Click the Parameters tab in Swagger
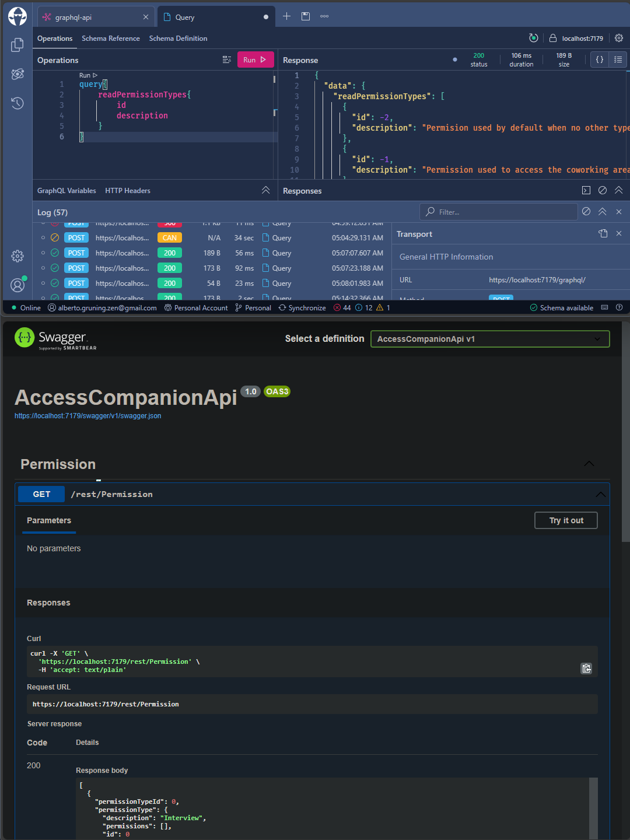The width and height of the screenshot is (630, 840). pos(49,520)
